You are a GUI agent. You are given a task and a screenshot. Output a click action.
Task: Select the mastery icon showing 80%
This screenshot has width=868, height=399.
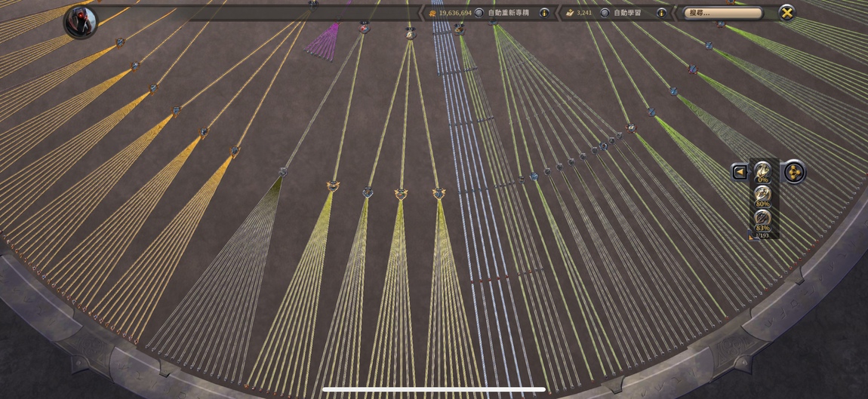pyautogui.click(x=763, y=196)
